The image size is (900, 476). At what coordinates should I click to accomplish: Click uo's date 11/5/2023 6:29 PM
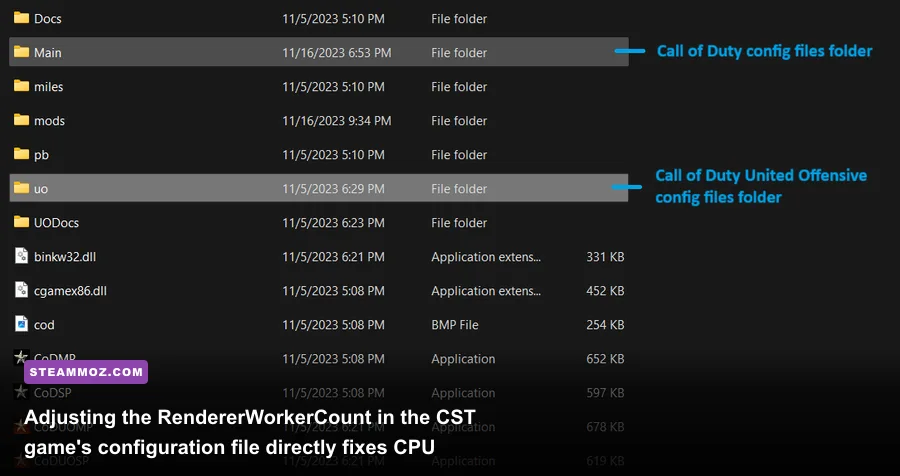pos(333,189)
